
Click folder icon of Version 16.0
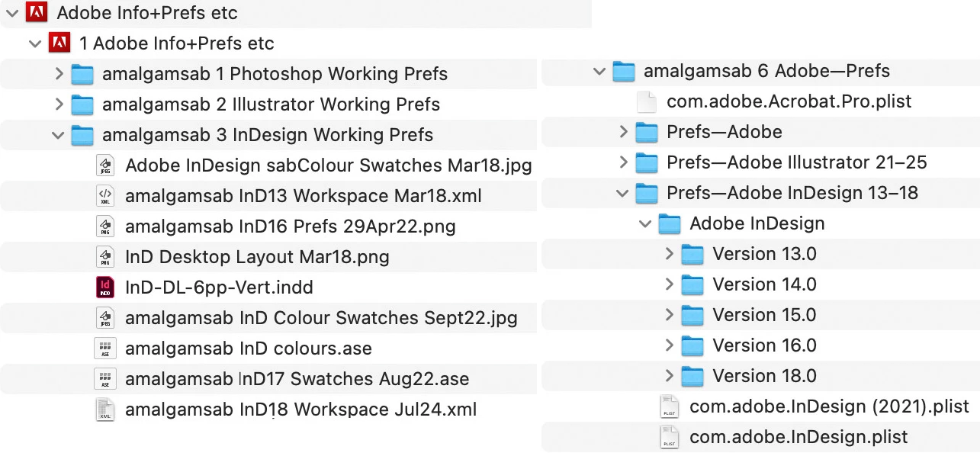(692, 345)
